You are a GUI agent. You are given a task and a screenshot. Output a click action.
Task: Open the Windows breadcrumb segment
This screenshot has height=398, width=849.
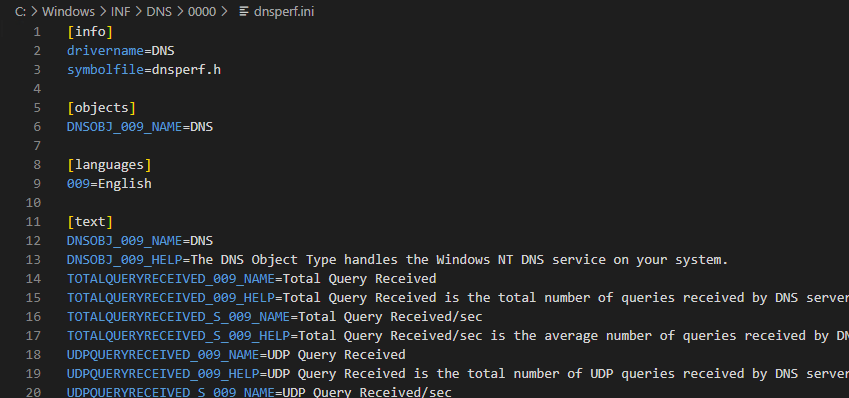point(69,12)
